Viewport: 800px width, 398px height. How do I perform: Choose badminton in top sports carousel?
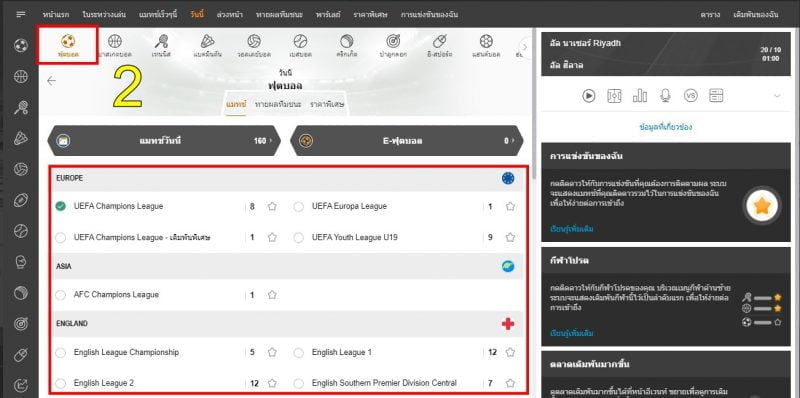[207, 45]
